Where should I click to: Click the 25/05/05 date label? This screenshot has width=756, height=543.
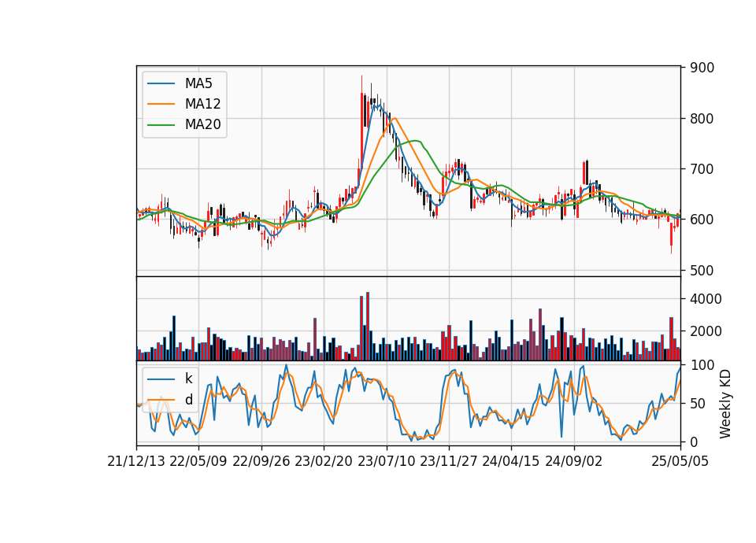point(680,461)
